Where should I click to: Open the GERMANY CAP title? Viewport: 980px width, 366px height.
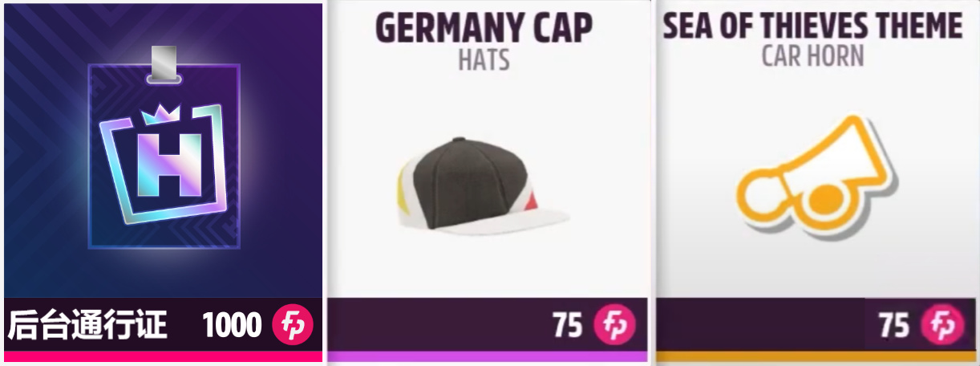tap(484, 28)
